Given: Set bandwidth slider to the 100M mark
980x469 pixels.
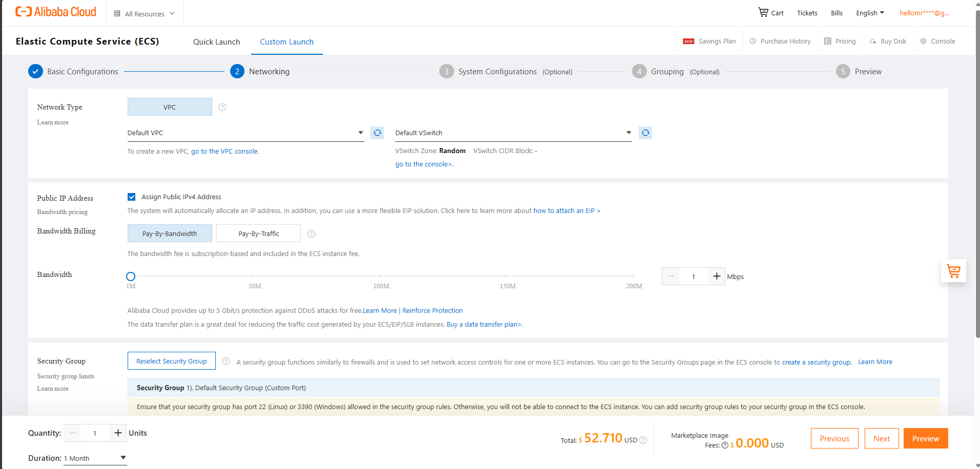Looking at the screenshot, I should [380, 276].
